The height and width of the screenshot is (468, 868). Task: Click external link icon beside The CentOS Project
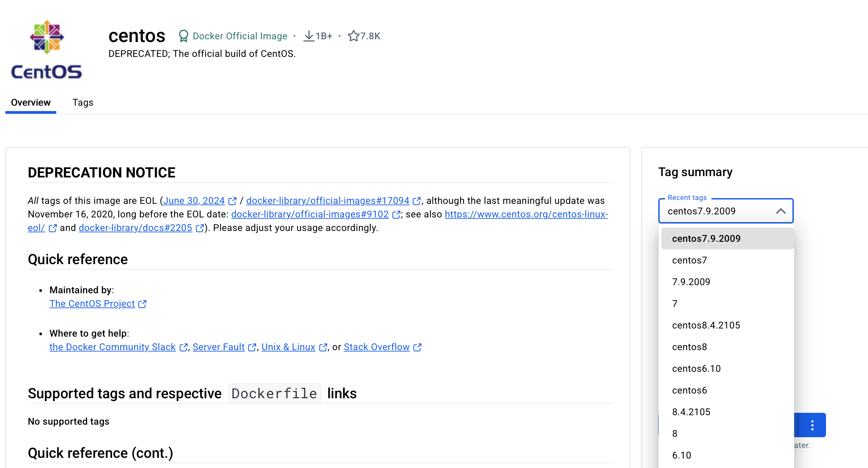tap(142, 304)
